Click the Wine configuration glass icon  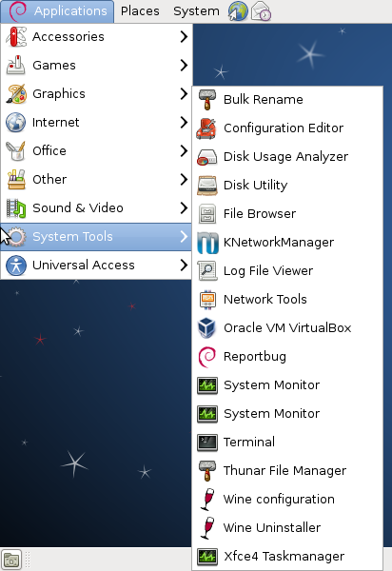point(207,500)
